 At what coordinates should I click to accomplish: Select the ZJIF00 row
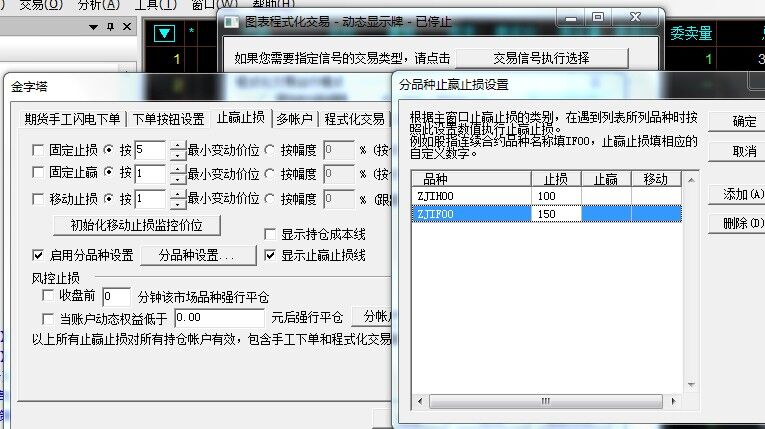point(546,214)
